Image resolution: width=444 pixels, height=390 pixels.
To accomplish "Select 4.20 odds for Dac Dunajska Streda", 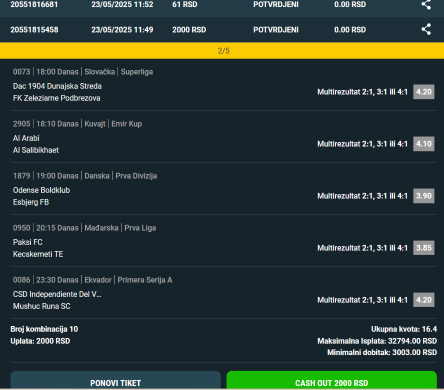I will coord(424,92).
